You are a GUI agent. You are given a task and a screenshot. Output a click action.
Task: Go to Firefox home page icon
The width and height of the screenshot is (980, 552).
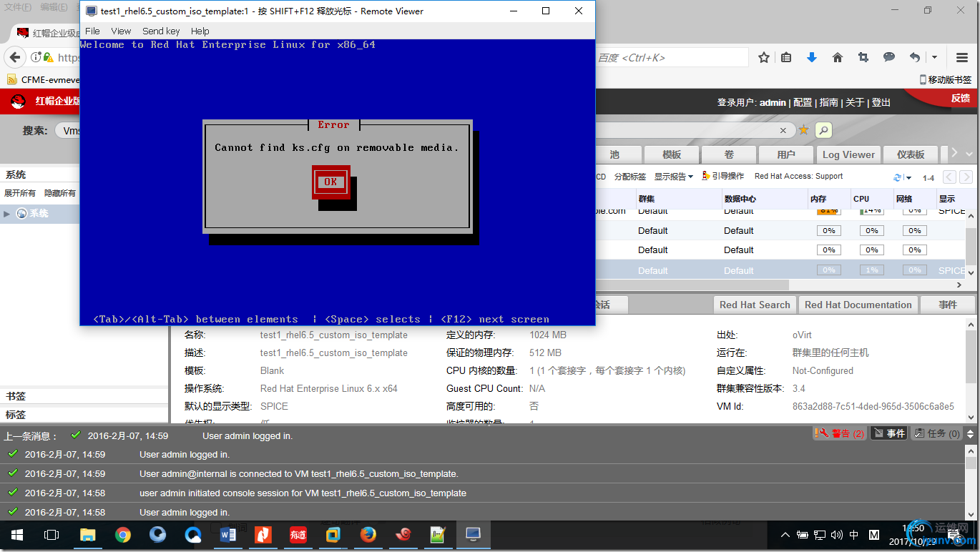pos(838,58)
